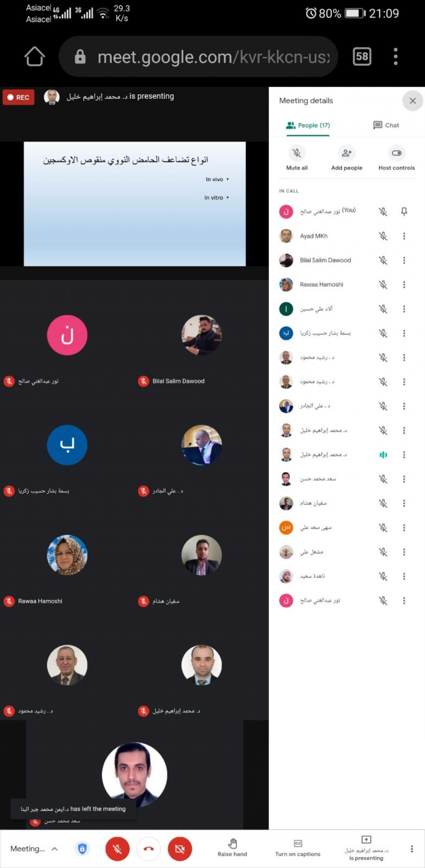Open bottom bar more options menu
Image resolution: width=425 pixels, height=868 pixels.
(411, 848)
